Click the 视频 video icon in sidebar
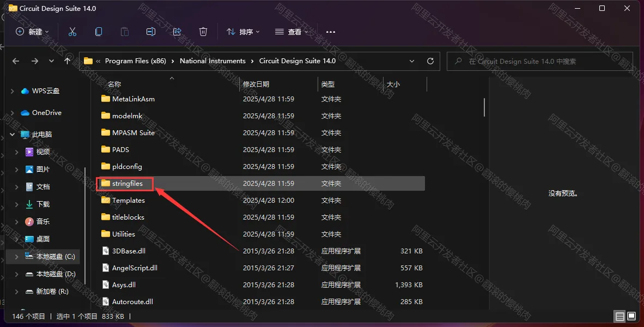Screen dimensions: 644x327 coord(29,152)
